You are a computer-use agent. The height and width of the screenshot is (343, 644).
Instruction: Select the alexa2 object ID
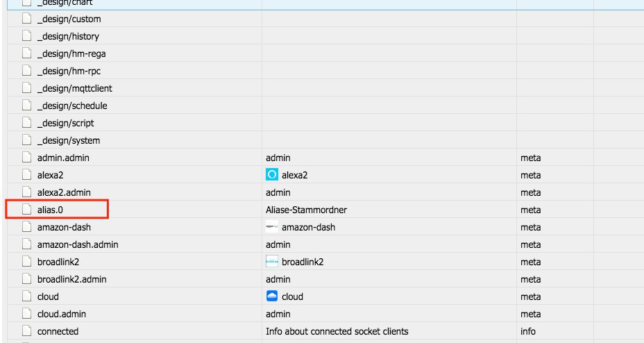click(50, 175)
